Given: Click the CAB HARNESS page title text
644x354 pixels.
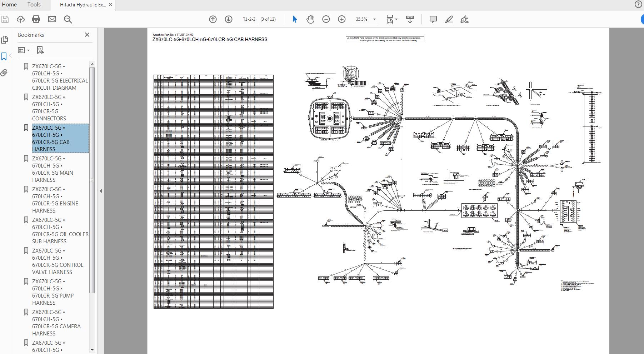Looking at the screenshot, I should click(x=210, y=40).
